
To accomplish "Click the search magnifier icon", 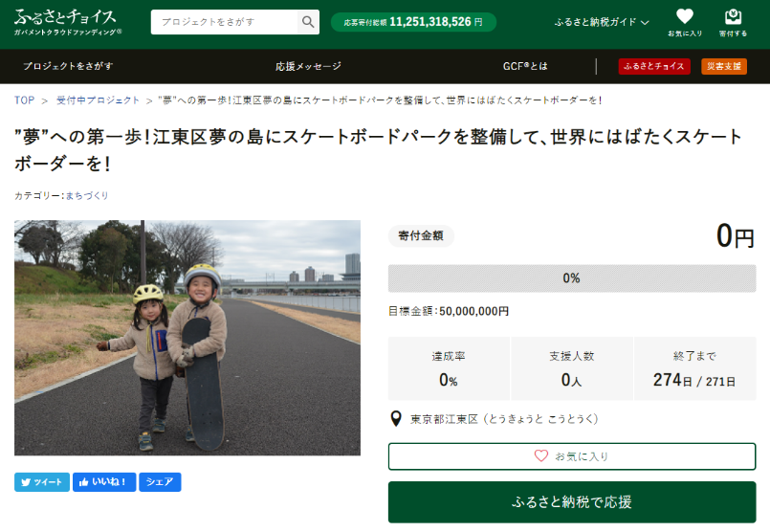I will [308, 22].
